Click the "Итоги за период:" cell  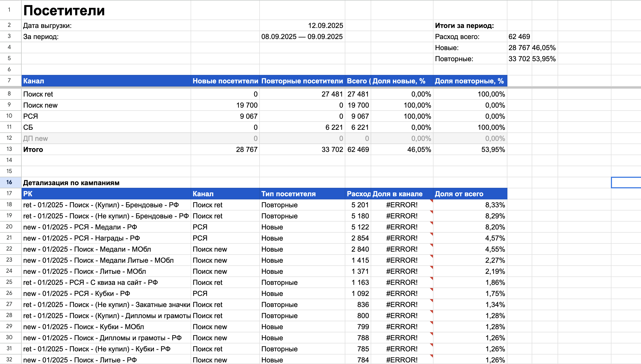[x=464, y=26]
